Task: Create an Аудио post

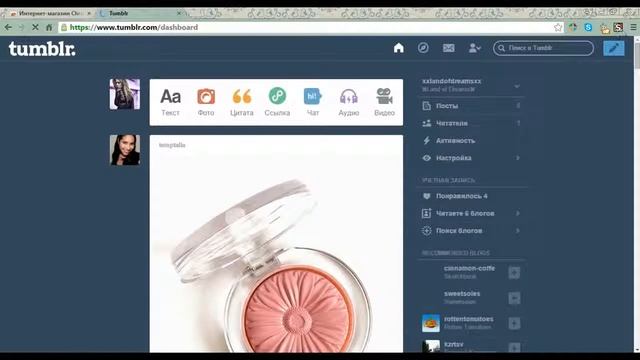Action: (x=349, y=102)
